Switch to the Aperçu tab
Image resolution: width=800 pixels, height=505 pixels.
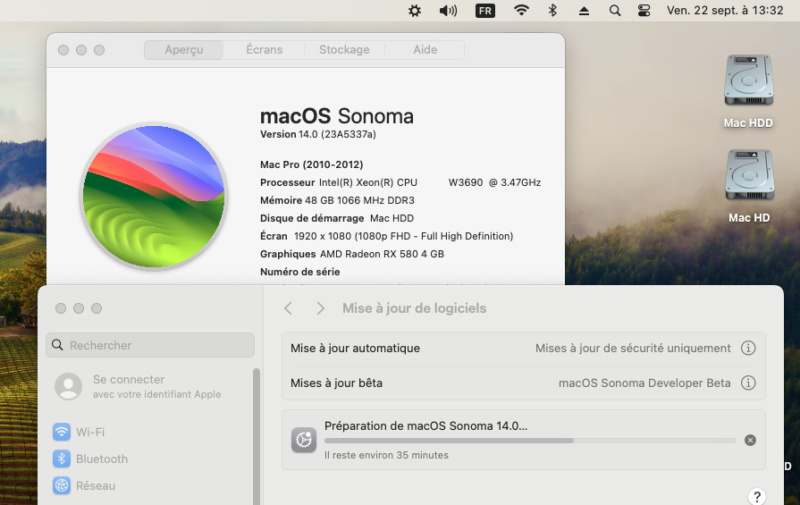[x=184, y=49]
